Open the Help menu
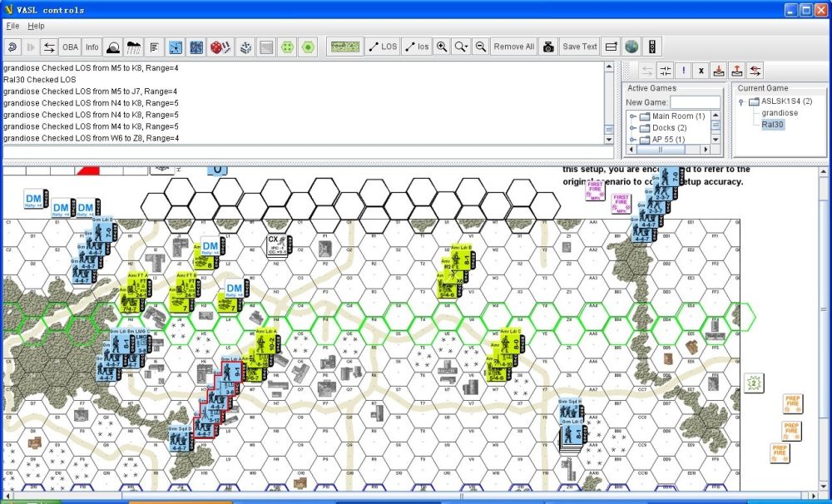832x504 pixels. tap(36, 26)
